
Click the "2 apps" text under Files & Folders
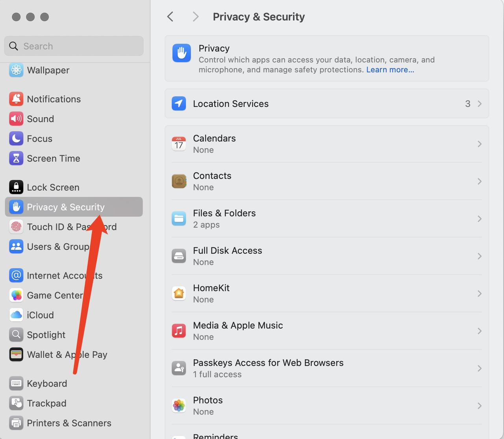206,225
